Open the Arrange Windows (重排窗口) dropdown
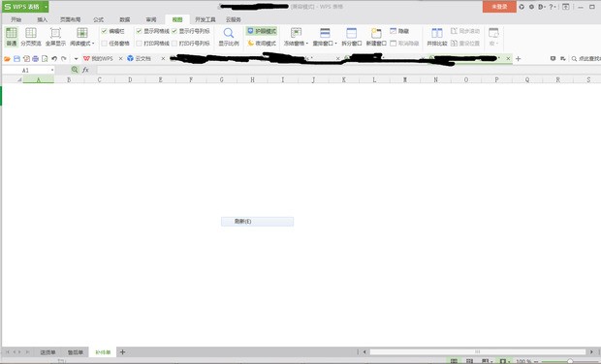601x364 pixels. (x=325, y=37)
